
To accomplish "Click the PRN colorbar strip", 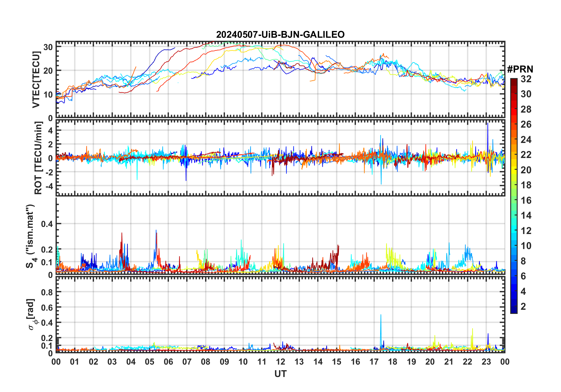I will (514, 196).
